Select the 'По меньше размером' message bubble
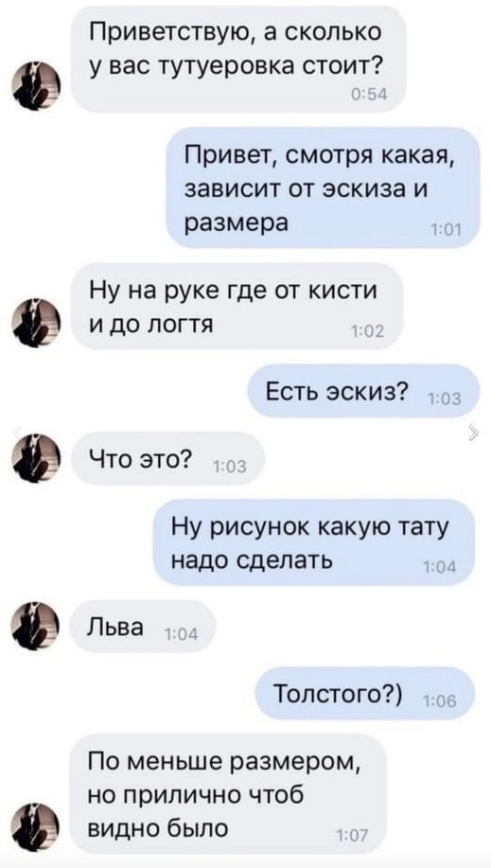This screenshot has width=491, height=868. 229,794
